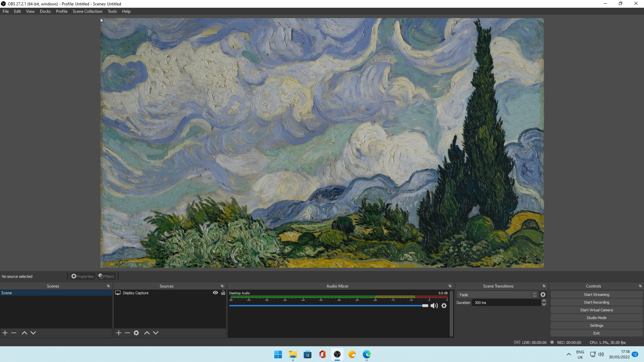This screenshot has width=644, height=362.
Task: Open source properties gear in Sources panel
Action: (x=136, y=333)
